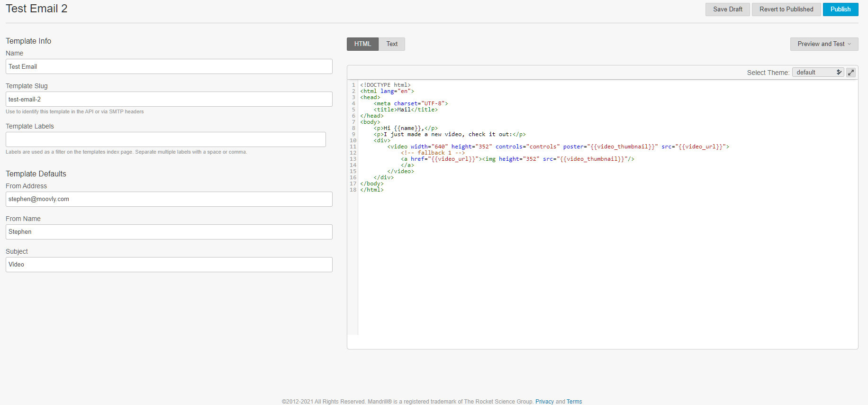Click the DOCTYPE html line in editor
This screenshot has width=868, height=405.
(x=385, y=85)
